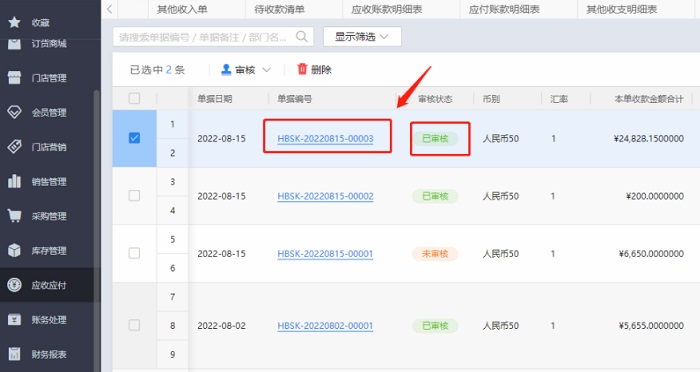This screenshot has width=700, height=372.
Task: Expand the 显示筛选 dropdown
Action: pyautogui.click(x=362, y=37)
